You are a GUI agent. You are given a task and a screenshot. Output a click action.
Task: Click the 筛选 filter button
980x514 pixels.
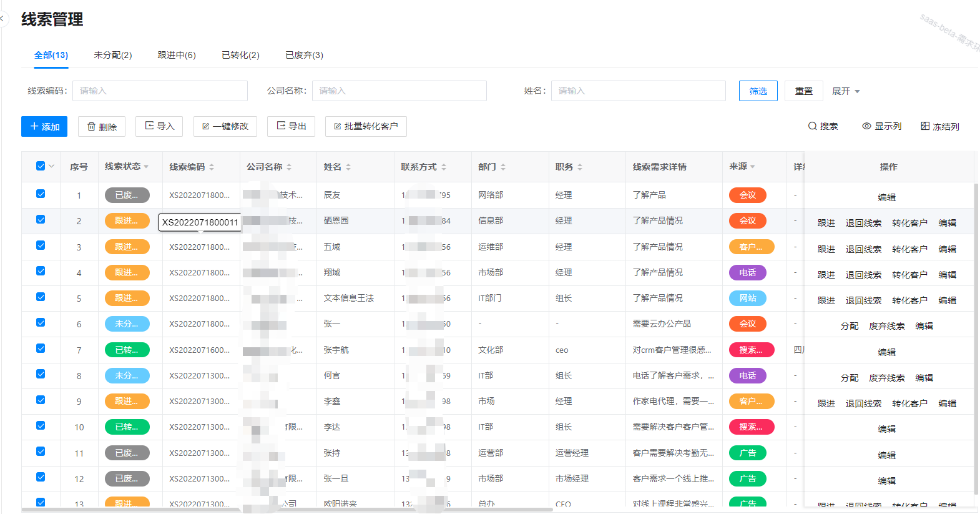click(x=758, y=91)
